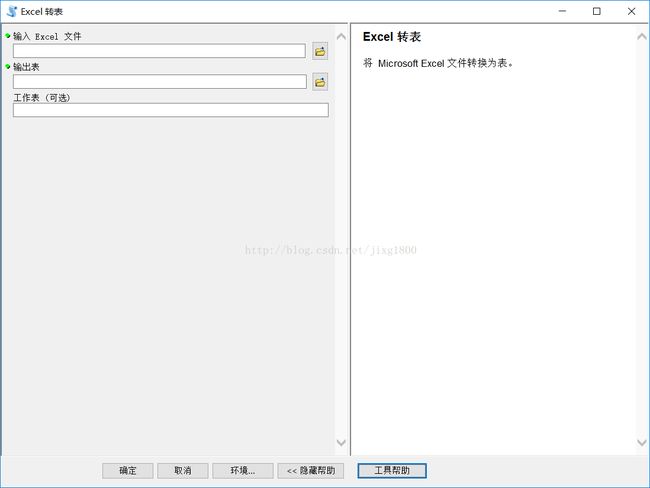The width and height of the screenshot is (650, 488).
Task: Minimize the Excel 转表 window
Action: (562, 11)
